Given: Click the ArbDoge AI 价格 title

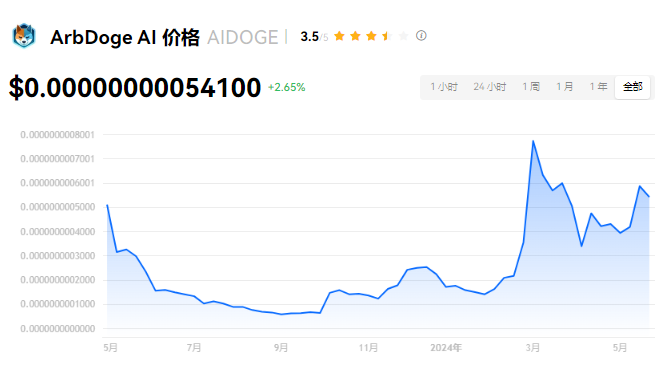Looking at the screenshot, I should pyautogui.click(x=125, y=37).
